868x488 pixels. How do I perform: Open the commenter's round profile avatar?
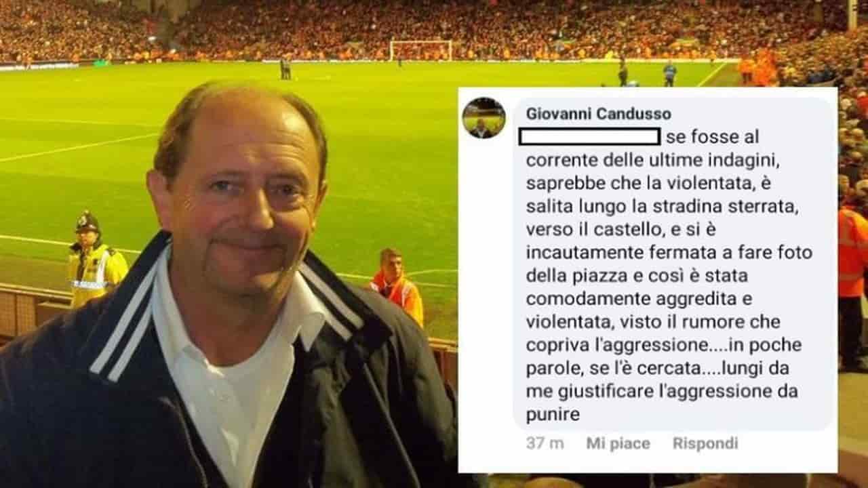coord(484,118)
